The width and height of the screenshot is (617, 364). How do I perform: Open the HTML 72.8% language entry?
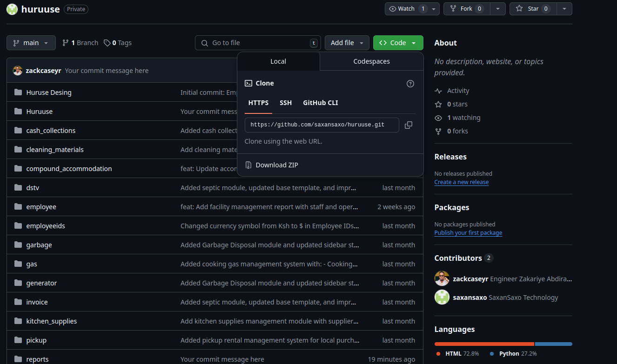[x=458, y=354]
